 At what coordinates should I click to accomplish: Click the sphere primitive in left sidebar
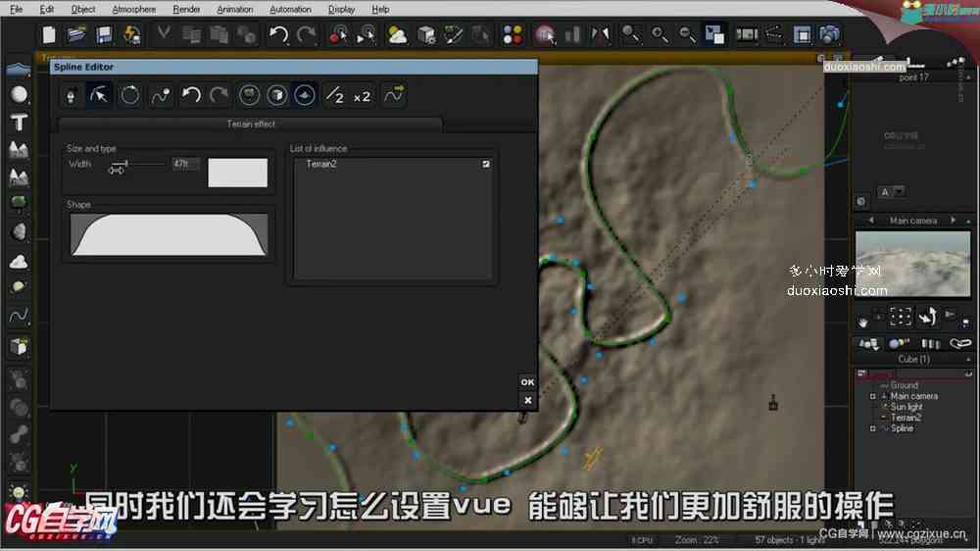pyautogui.click(x=19, y=94)
